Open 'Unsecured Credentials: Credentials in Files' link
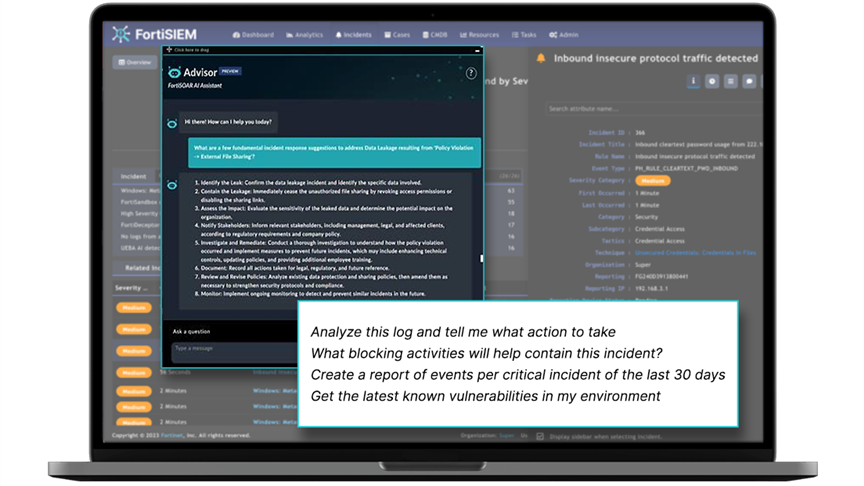 click(x=695, y=253)
